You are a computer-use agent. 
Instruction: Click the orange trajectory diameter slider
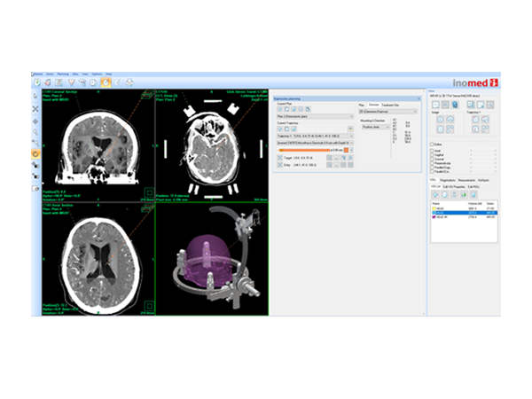point(304,150)
